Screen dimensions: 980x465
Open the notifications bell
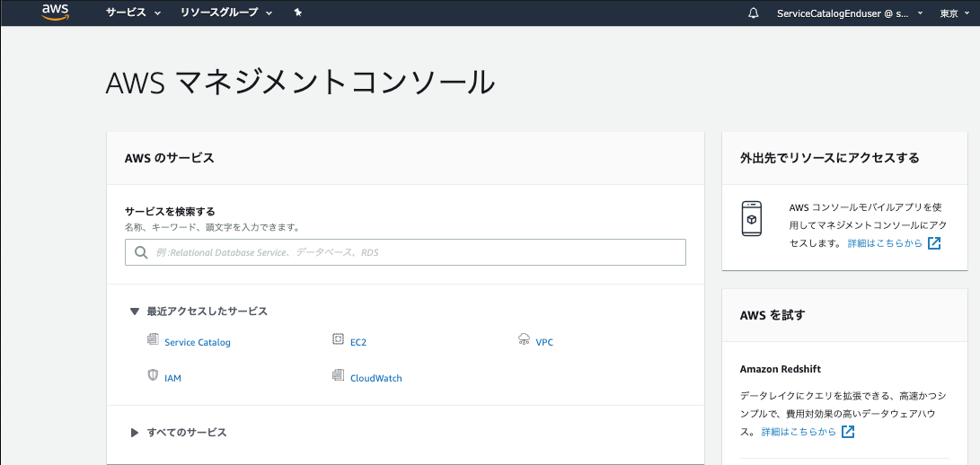click(753, 13)
